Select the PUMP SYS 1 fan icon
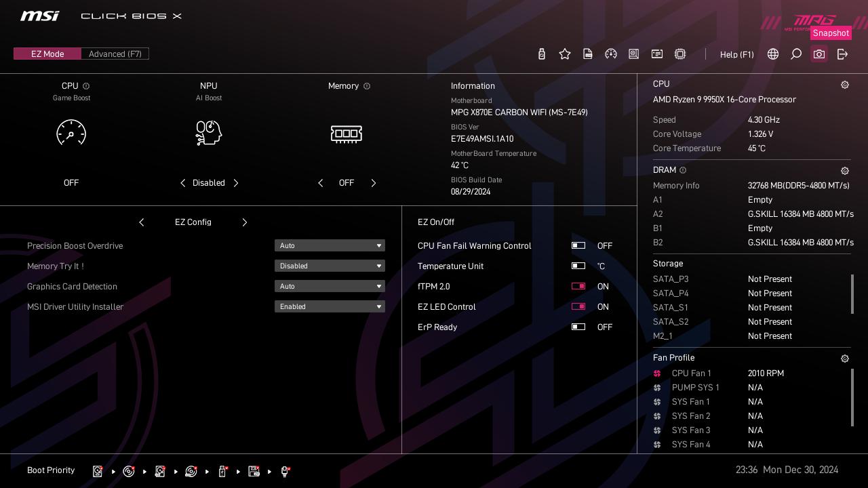Image resolution: width=868 pixels, height=488 pixels. (657, 388)
